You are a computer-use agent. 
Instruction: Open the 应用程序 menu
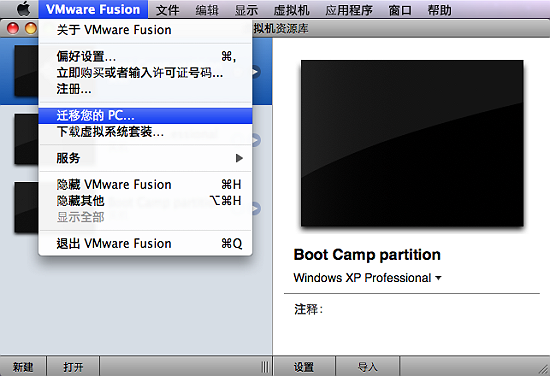(x=349, y=10)
